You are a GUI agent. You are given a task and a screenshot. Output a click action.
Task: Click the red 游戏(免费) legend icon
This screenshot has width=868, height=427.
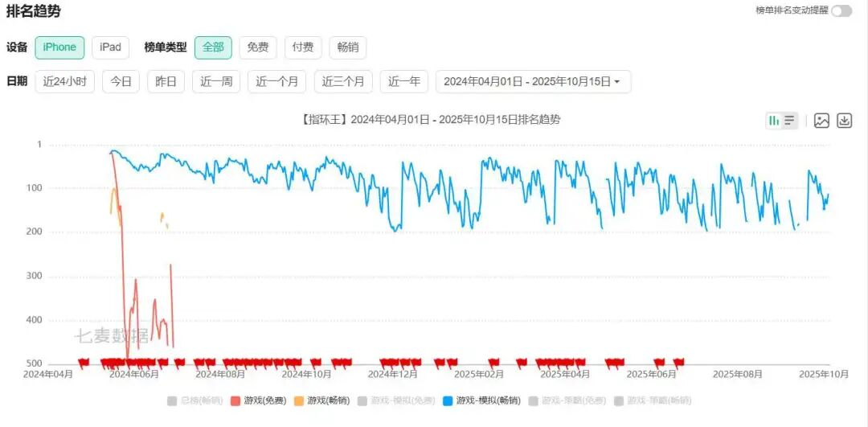pos(235,400)
